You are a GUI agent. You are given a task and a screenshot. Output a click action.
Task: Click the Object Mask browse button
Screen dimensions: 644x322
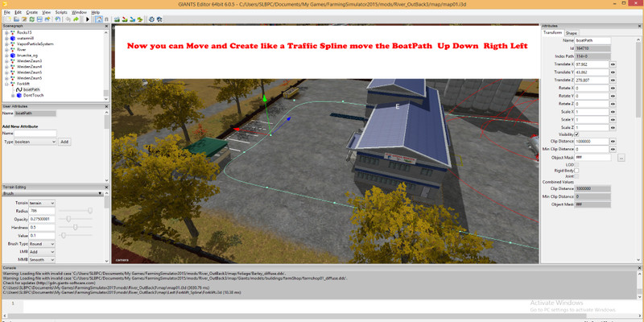click(621, 157)
